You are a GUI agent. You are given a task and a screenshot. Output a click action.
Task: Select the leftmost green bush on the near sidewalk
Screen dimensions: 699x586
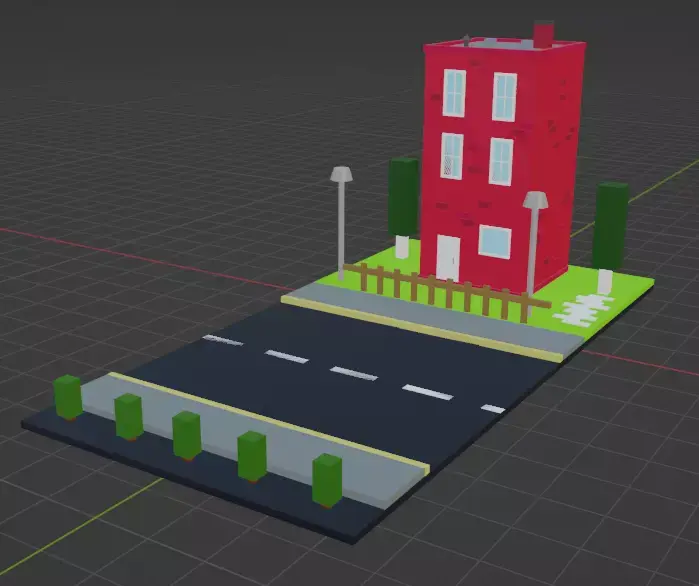pyautogui.click(x=68, y=397)
